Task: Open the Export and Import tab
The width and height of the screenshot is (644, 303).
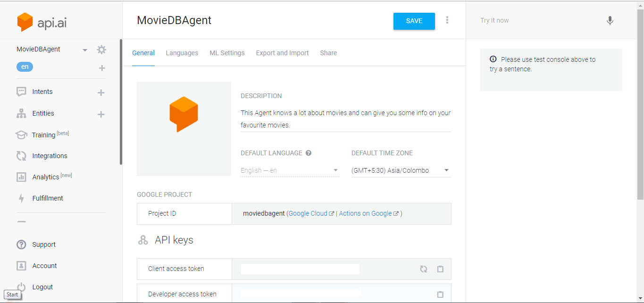Action: [x=282, y=53]
